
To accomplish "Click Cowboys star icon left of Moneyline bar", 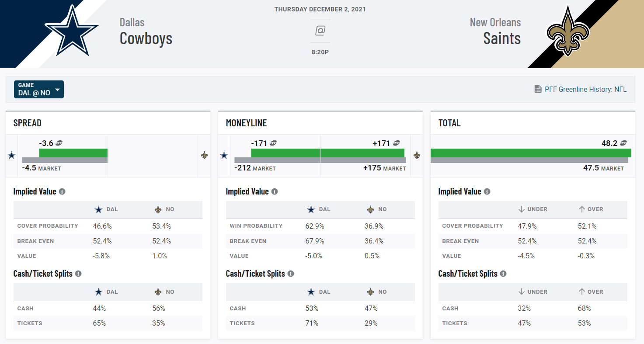I will 224,155.
